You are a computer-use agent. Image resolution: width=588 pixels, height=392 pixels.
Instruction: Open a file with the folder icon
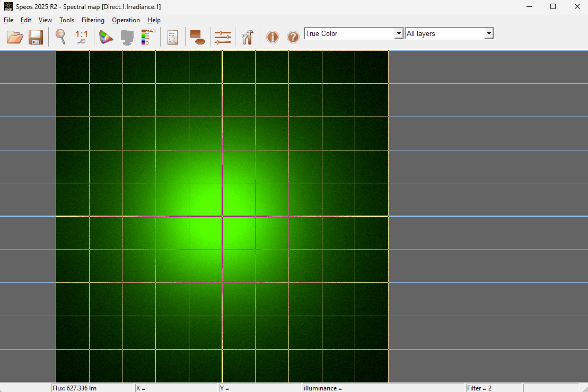[x=15, y=37]
